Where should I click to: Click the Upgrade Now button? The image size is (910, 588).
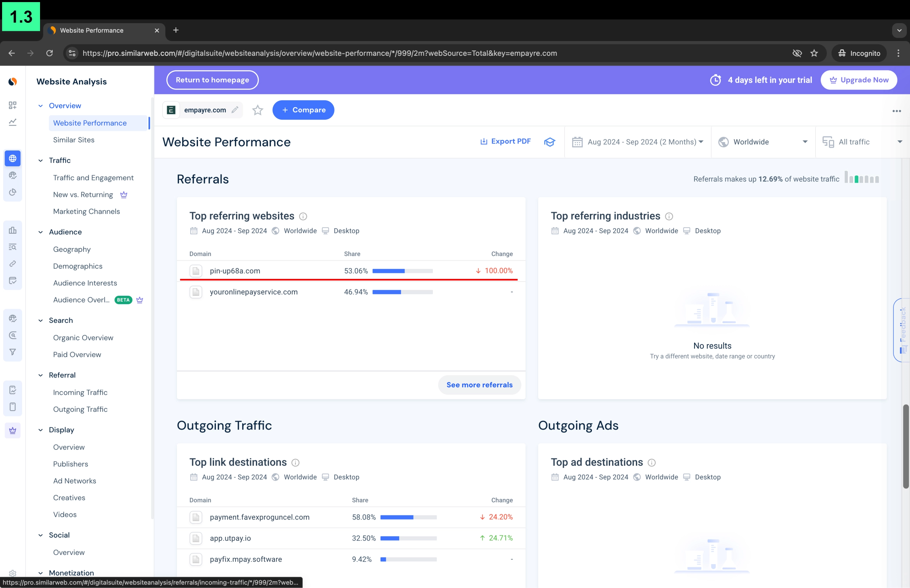(x=858, y=80)
